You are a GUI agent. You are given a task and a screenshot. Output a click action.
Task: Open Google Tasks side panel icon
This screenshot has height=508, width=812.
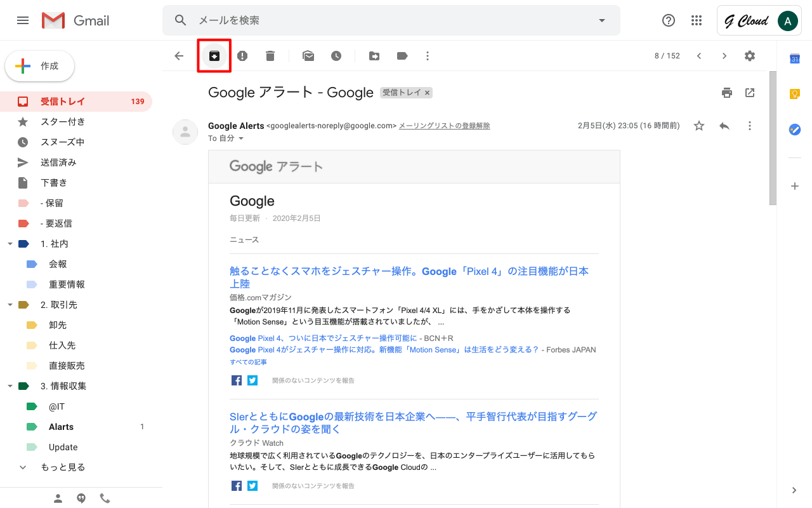(x=795, y=129)
